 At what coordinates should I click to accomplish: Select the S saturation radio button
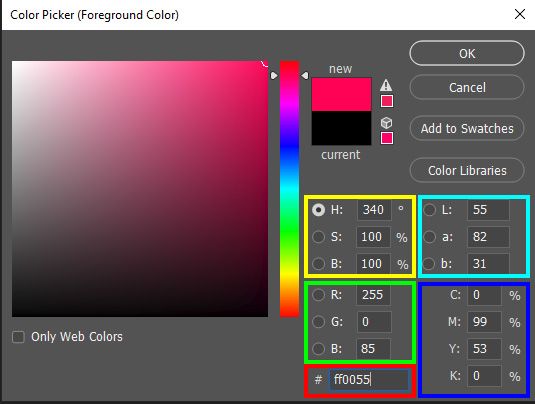318,236
